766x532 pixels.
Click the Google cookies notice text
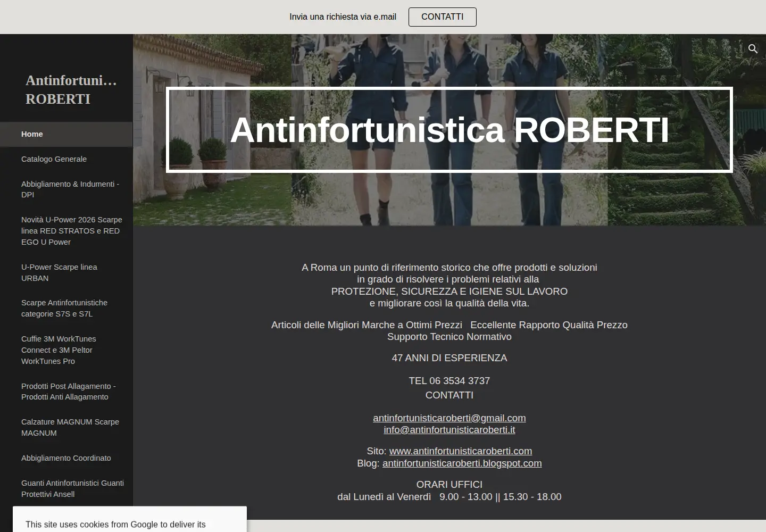(115, 525)
